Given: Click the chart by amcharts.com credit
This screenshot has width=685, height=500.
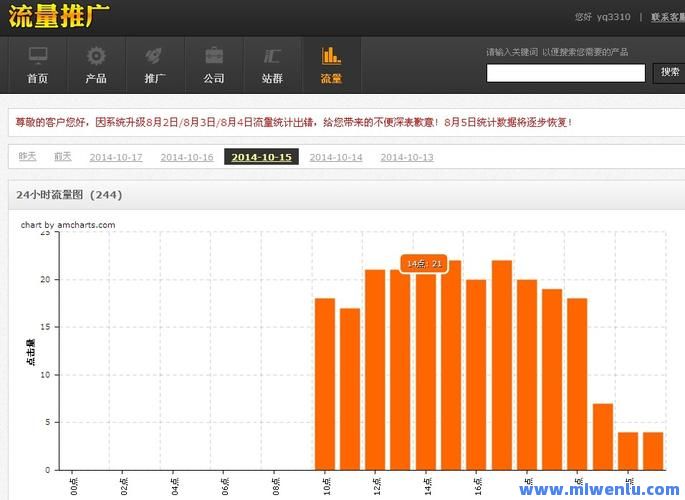Looking at the screenshot, I should pyautogui.click(x=68, y=225).
